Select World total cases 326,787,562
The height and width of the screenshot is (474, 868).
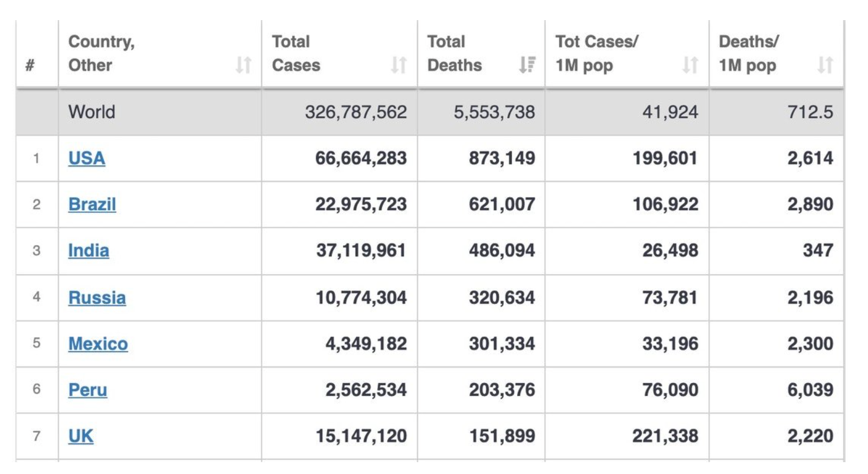[356, 112]
